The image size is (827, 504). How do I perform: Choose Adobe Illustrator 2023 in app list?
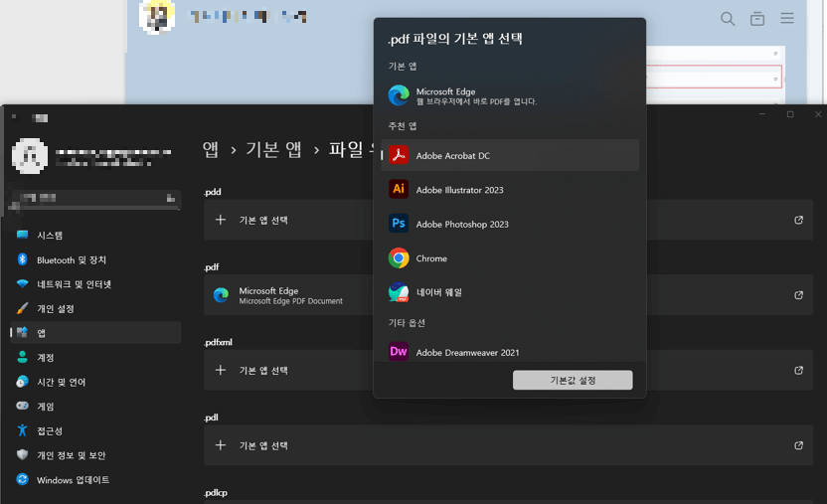coord(510,190)
